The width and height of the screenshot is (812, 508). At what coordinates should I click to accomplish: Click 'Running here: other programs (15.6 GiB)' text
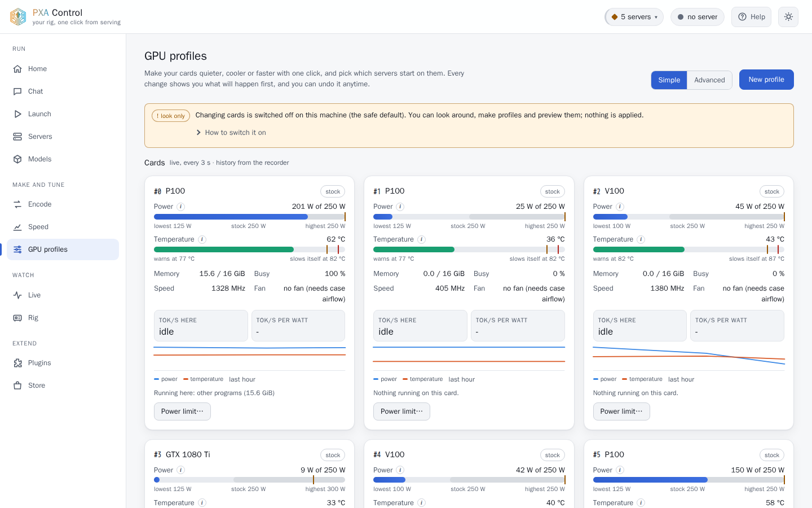214,393
